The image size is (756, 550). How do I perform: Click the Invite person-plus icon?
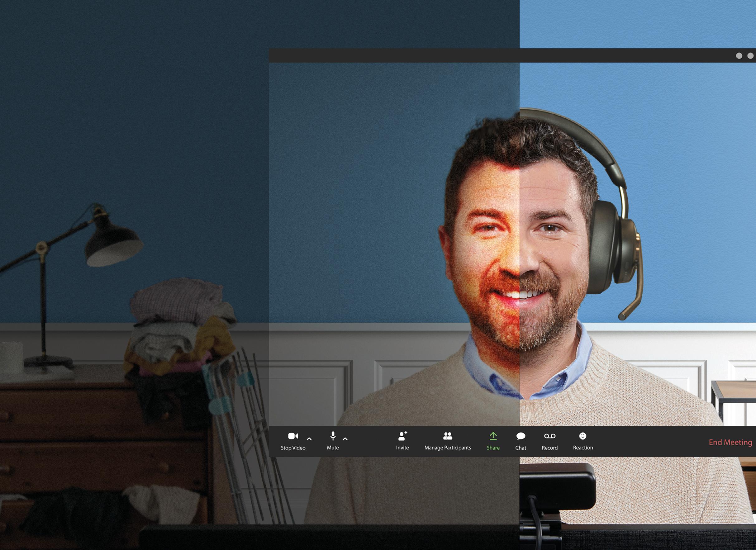[402, 436]
